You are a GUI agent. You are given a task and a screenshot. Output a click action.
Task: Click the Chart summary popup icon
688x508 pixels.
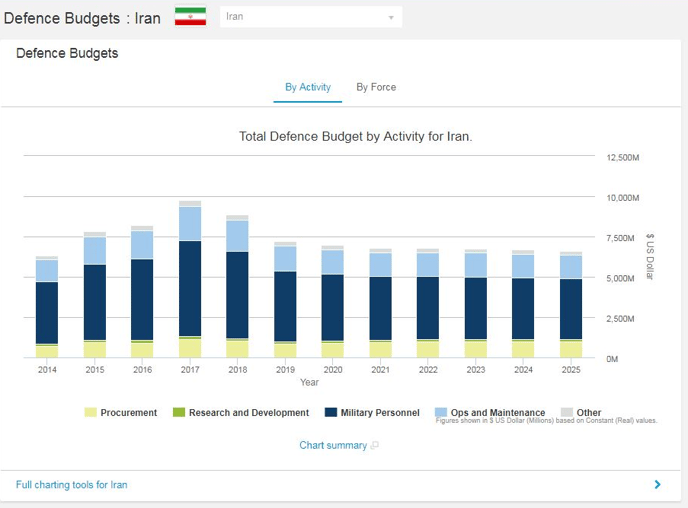(375, 446)
